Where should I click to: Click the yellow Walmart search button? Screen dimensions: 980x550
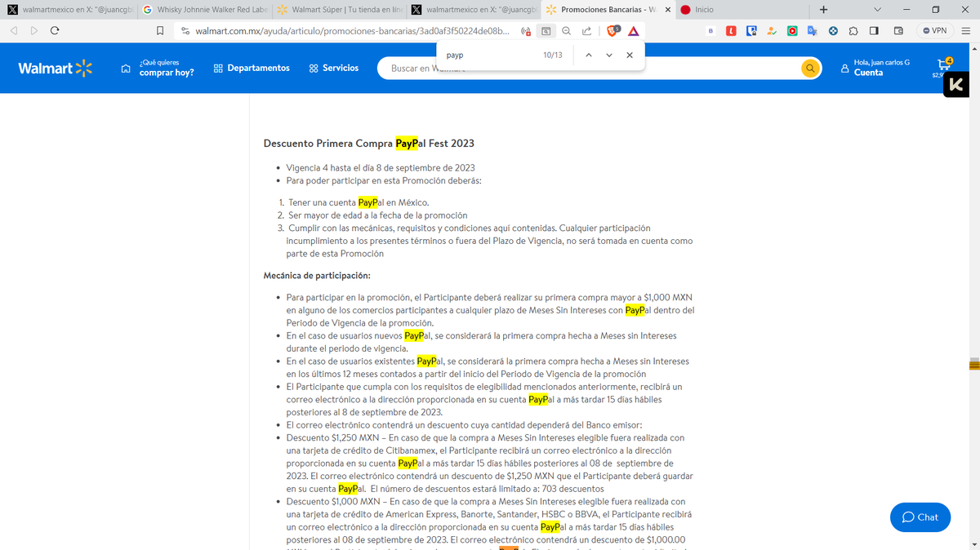point(809,69)
